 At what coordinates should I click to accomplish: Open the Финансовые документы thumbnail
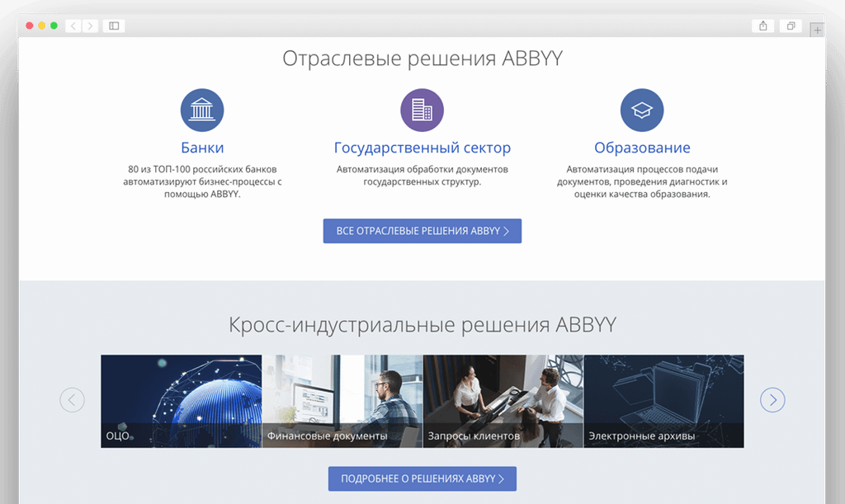tap(342, 401)
